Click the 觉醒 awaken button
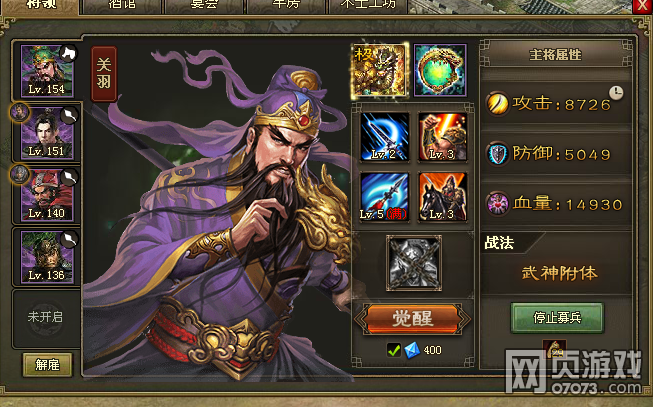This screenshot has width=653, height=407. coord(412,319)
